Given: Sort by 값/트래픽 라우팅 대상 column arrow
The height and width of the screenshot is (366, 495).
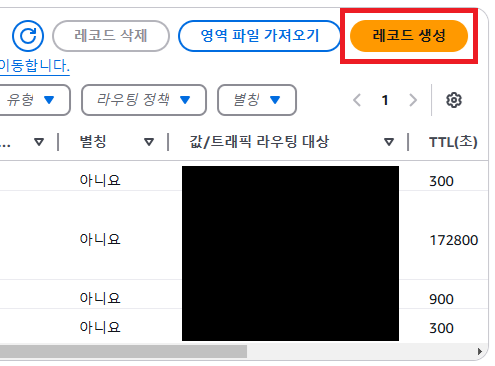Looking at the screenshot, I should (x=389, y=142).
